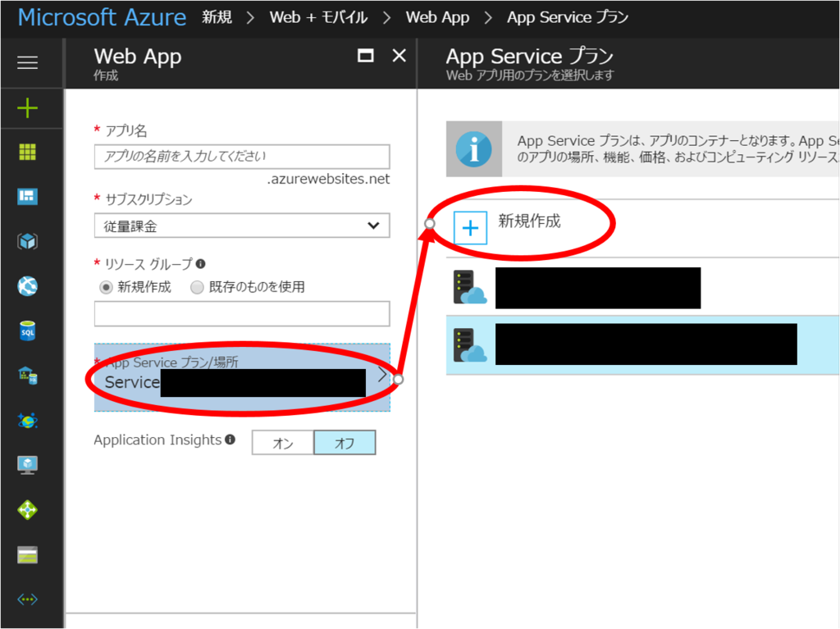Turn Application Insights オフ
The height and width of the screenshot is (629, 840).
[345, 443]
